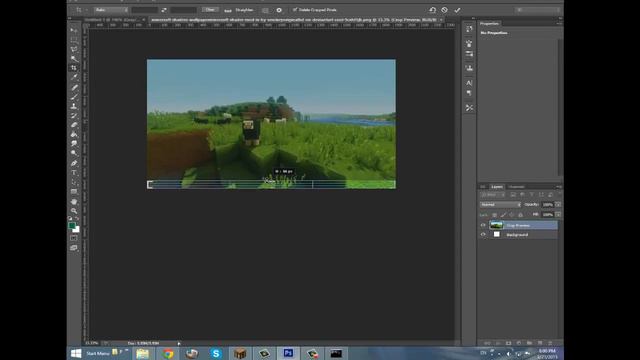The width and height of the screenshot is (640, 360).
Task: Hide the Background layer
Action: [x=483, y=235]
